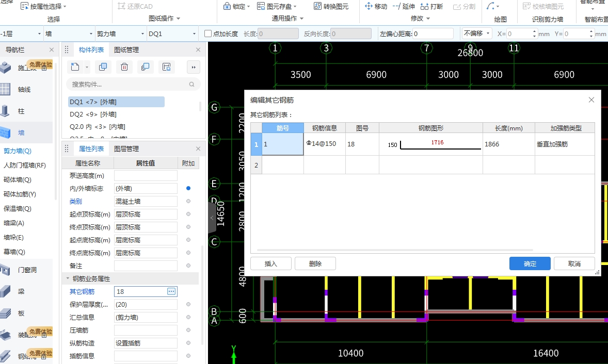608x364 pixels.
Task: Toggle attach radio for End Top Elevation row
Action: tap(188, 227)
